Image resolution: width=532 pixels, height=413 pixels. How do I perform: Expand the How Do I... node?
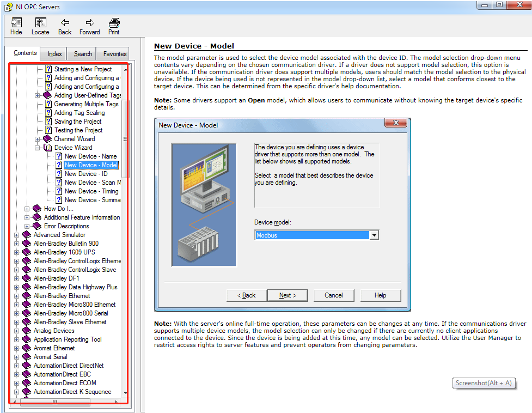27,209
